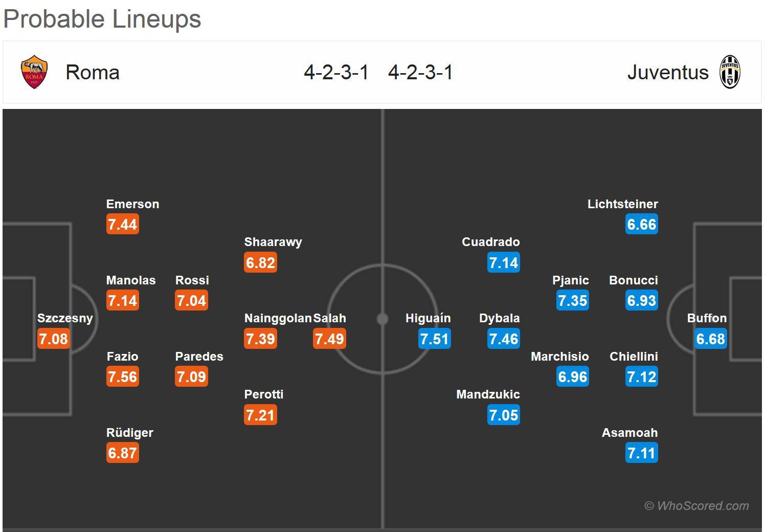This screenshot has width=765, height=532.
Task: Click Fazio's 7.56 rating badge
Action: [122, 377]
